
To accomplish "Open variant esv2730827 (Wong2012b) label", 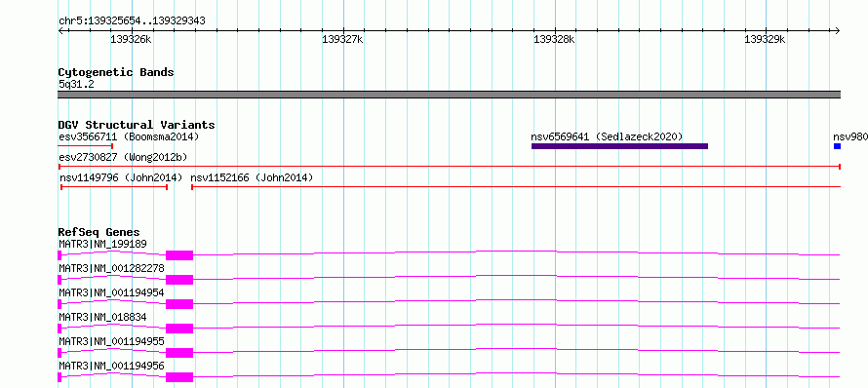I will (x=123, y=157).
